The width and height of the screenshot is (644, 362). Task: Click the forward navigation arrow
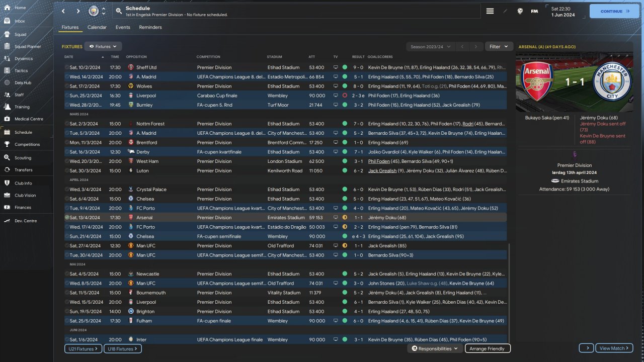click(x=78, y=11)
